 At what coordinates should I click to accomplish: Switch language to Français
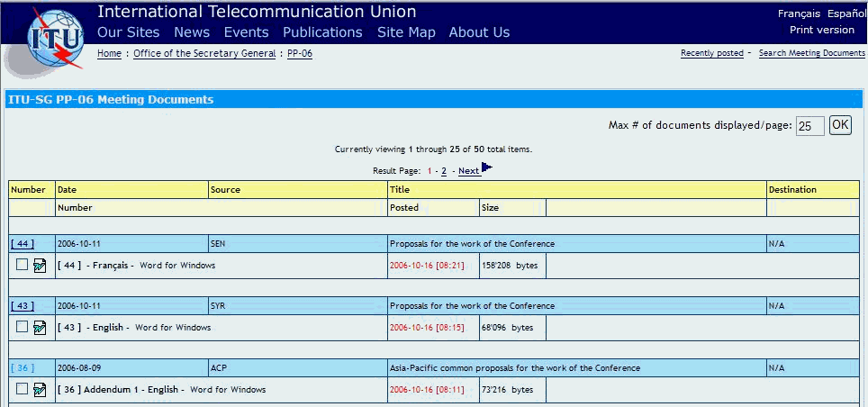[799, 14]
